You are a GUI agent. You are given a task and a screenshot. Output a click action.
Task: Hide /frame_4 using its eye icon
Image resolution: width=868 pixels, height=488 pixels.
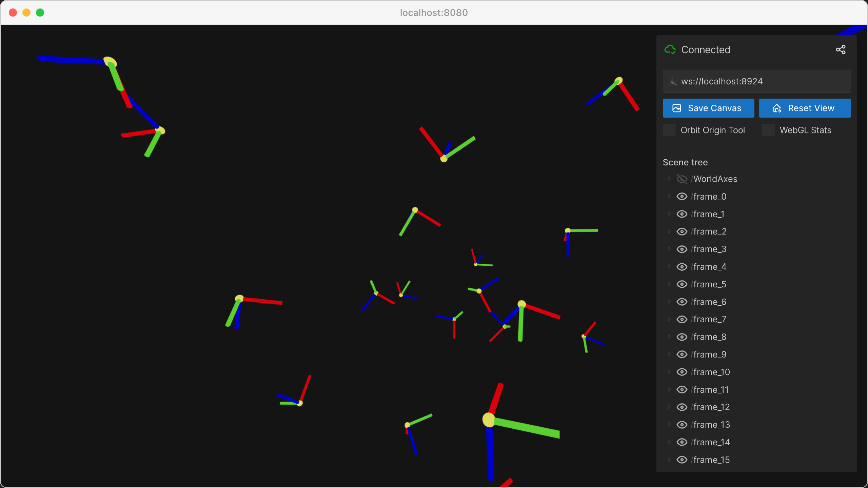click(682, 267)
